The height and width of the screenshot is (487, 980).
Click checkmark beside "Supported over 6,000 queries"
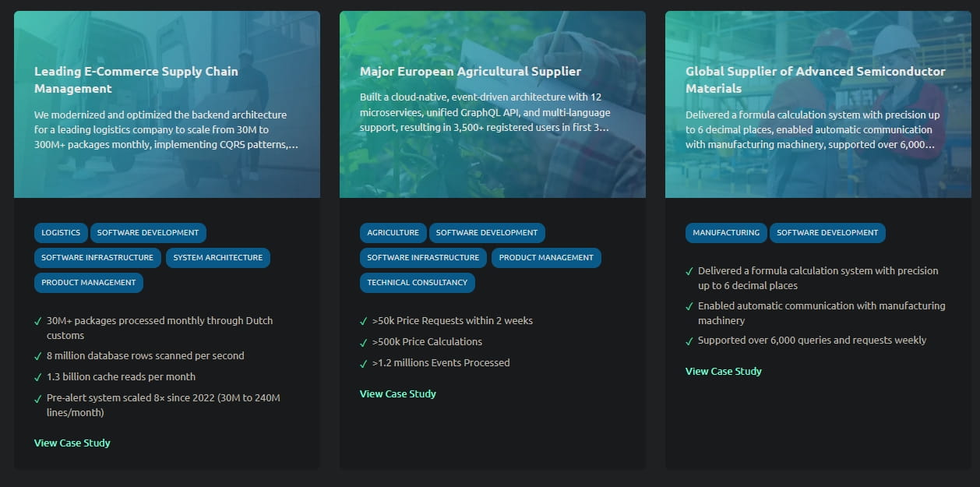(x=689, y=341)
